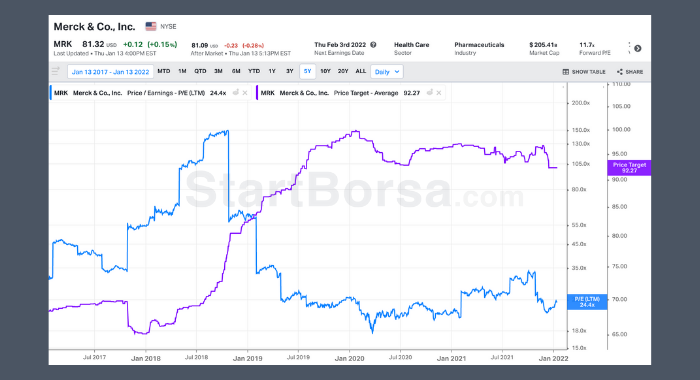
Task: Click the 150.0x P/E axis label
Action: 581,130
